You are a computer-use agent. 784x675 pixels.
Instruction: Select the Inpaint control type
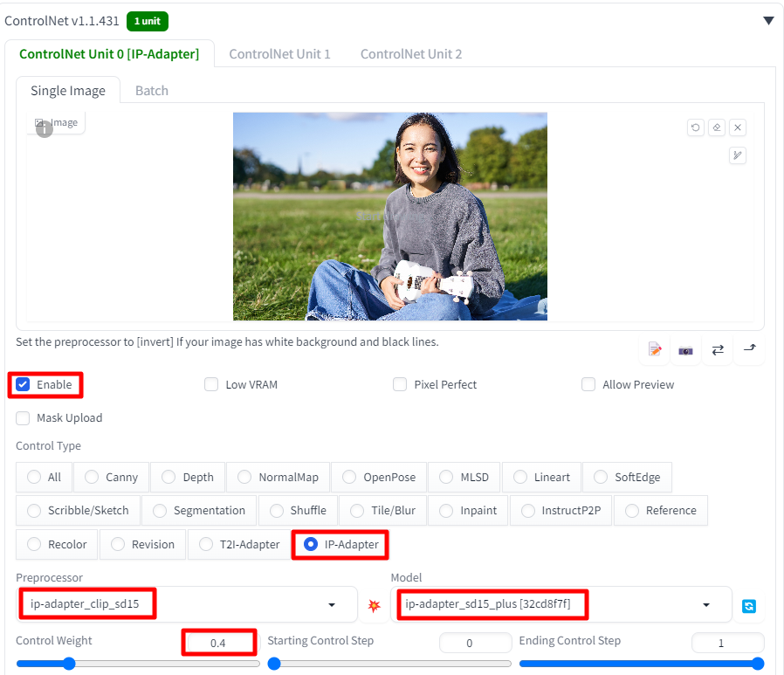(468, 511)
